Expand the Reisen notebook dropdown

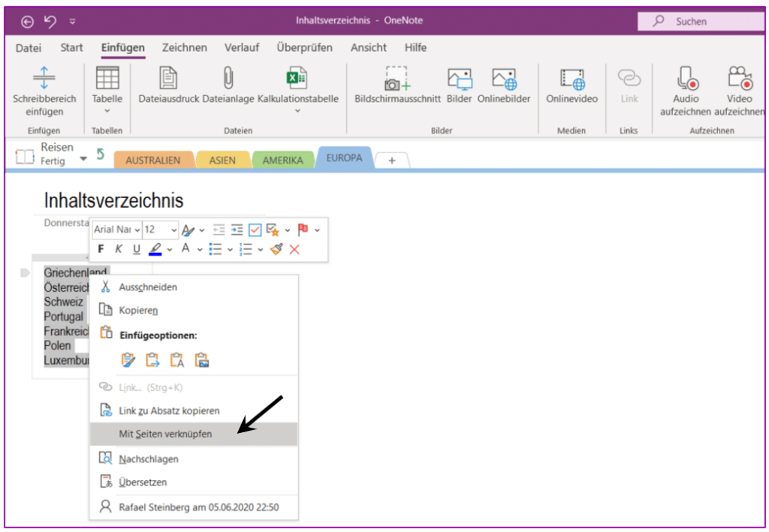pos(83,158)
